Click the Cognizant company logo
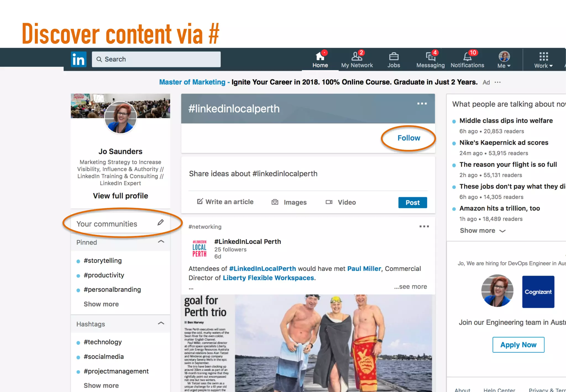Image resolution: width=566 pixels, height=392 pixels. click(x=538, y=292)
